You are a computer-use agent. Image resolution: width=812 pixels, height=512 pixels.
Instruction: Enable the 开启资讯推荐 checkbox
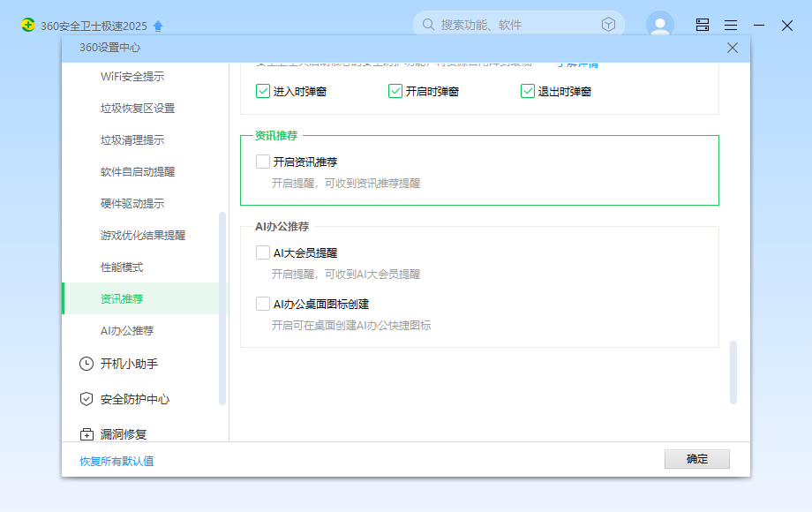261,161
